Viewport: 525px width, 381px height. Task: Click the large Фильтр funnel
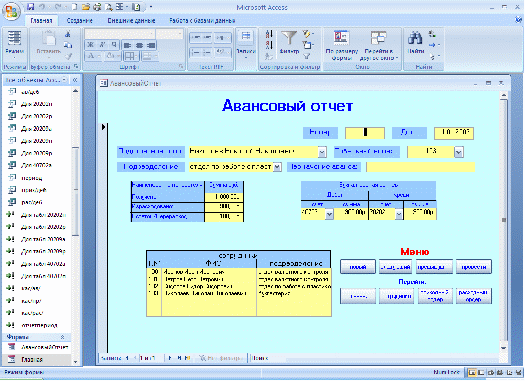[x=289, y=43]
